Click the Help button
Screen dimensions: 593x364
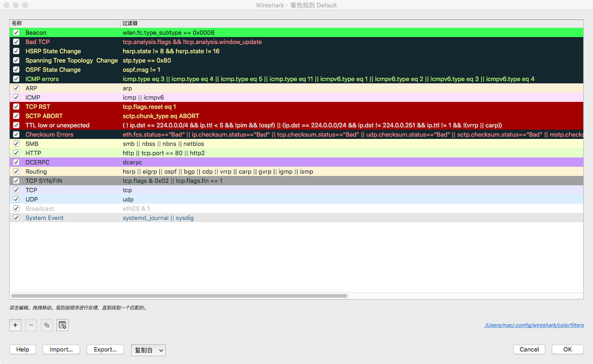[x=23, y=350]
